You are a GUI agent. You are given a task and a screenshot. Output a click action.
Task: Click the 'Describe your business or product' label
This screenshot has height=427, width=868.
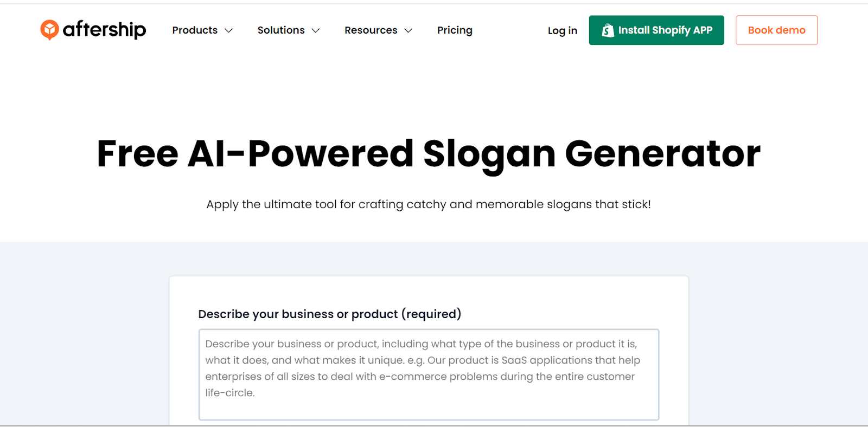click(329, 314)
